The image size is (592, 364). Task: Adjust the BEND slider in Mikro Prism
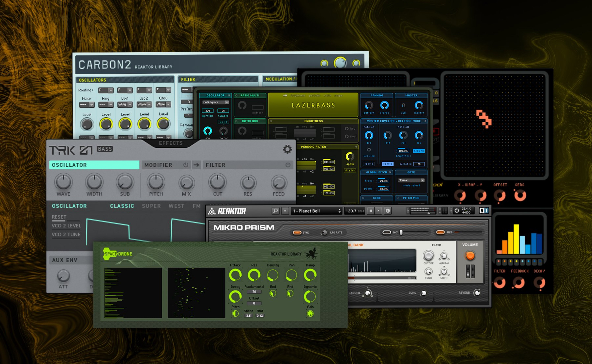[x=382, y=278]
